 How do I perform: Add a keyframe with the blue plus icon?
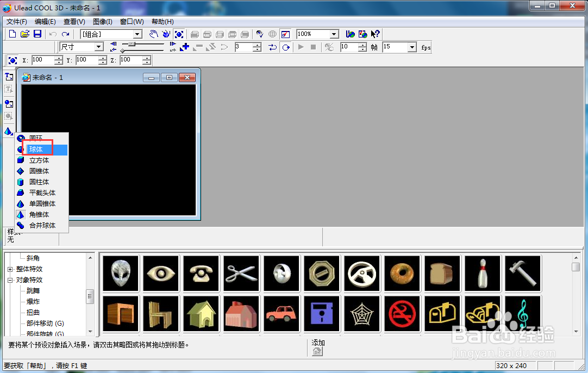tap(185, 47)
